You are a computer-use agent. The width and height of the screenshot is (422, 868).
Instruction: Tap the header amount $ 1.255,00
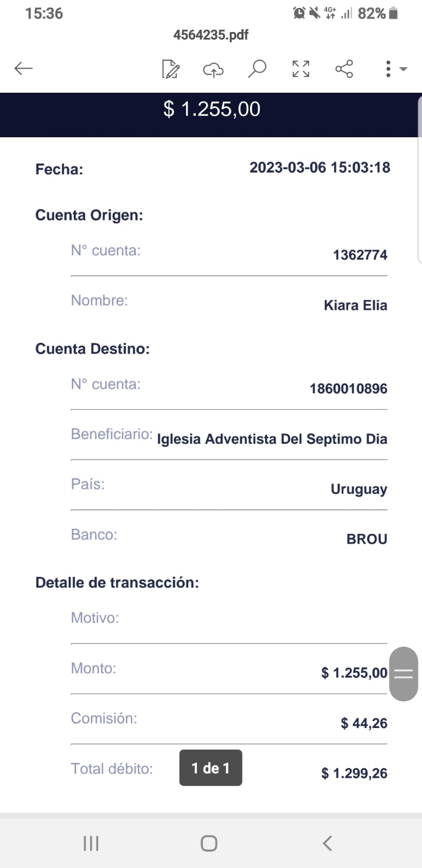[x=212, y=109]
